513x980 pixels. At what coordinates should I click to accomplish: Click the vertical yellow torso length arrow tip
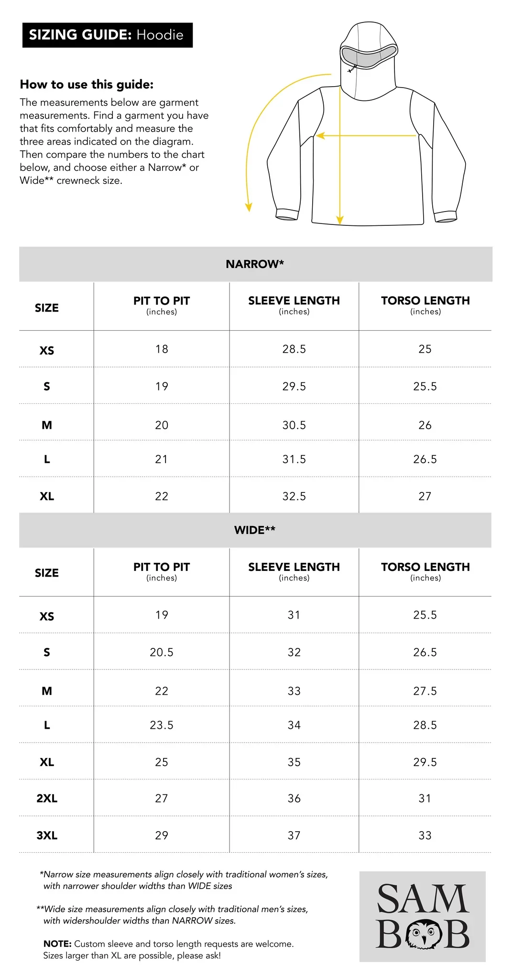(x=340, y=220)
